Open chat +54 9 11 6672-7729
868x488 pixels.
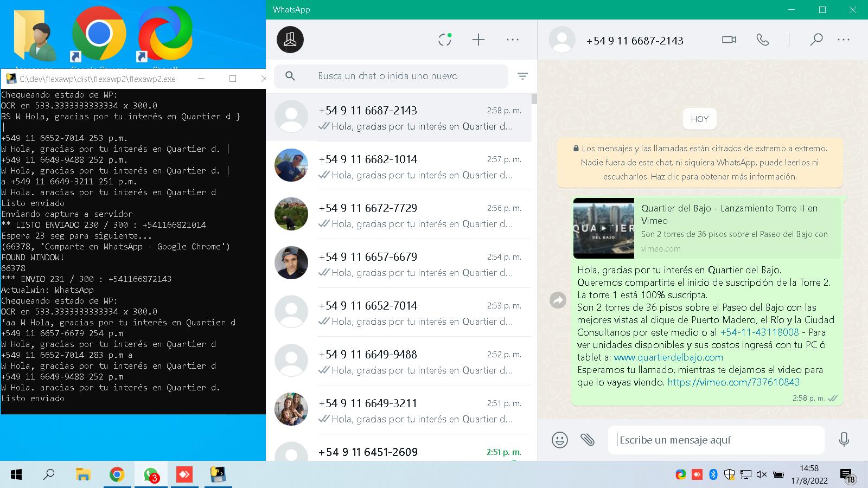click(x=399, y=215)
